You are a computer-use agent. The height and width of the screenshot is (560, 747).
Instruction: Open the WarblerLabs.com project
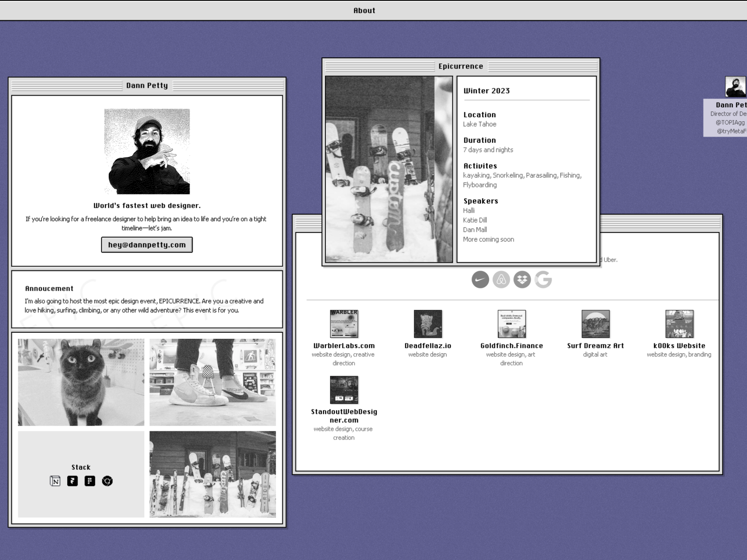[x=344, y=324]
